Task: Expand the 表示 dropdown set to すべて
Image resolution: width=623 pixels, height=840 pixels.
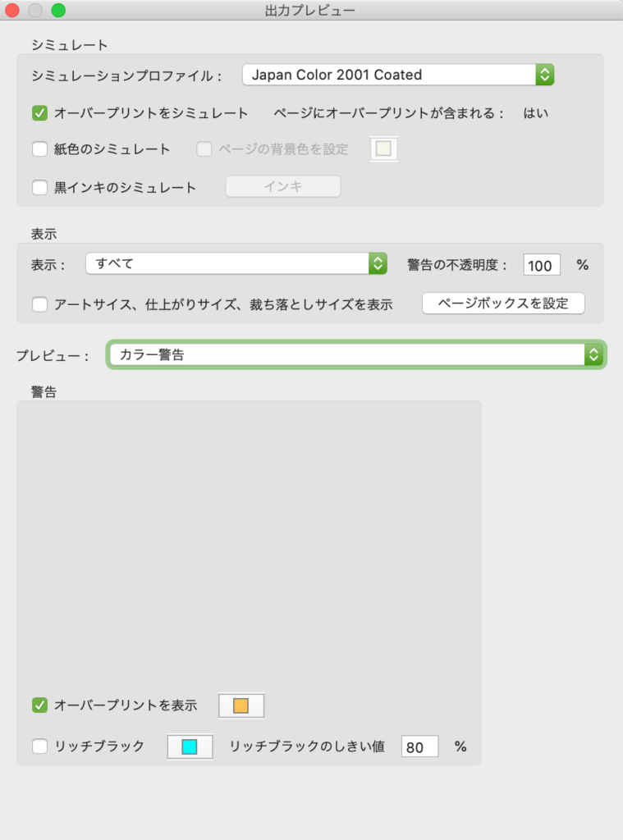Action: click(236, 263)
